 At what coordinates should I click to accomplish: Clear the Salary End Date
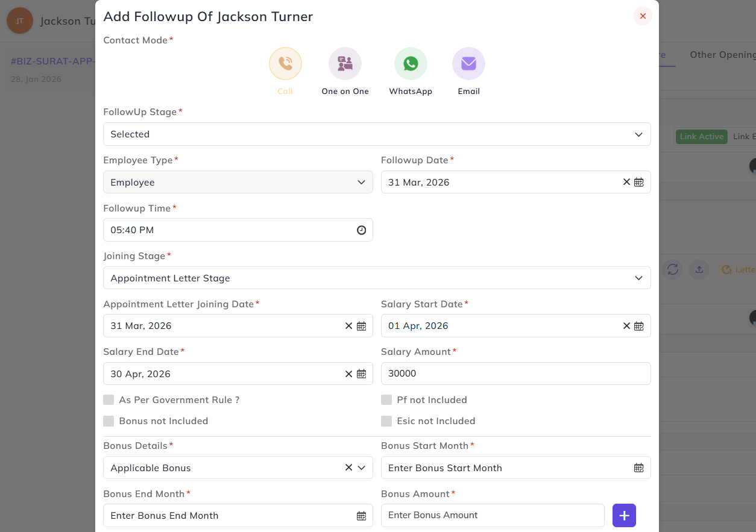tap(348, 374)
